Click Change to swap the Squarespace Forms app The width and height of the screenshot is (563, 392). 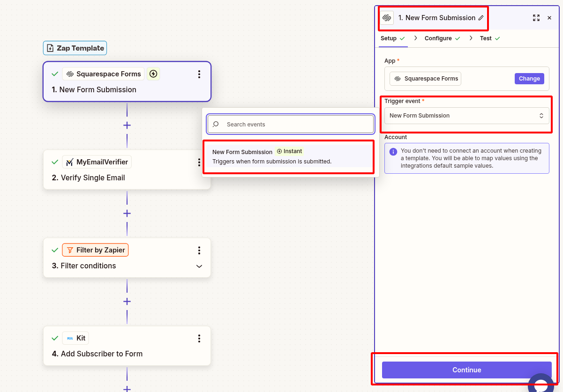pos(529,78)
